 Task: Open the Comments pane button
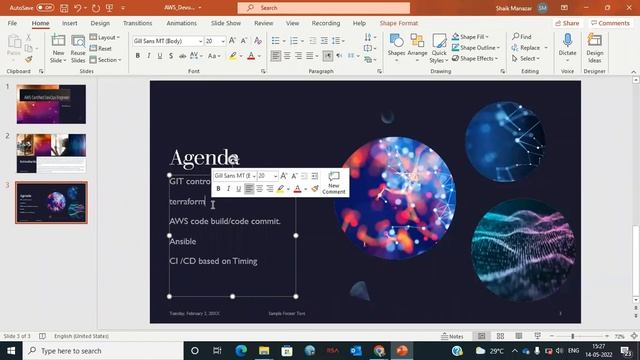(x=610, y=23)
